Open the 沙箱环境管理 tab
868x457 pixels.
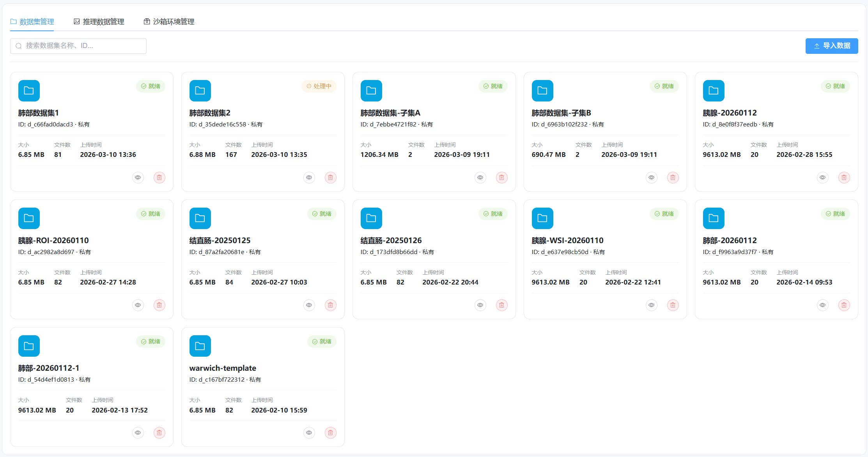[173, 21]
